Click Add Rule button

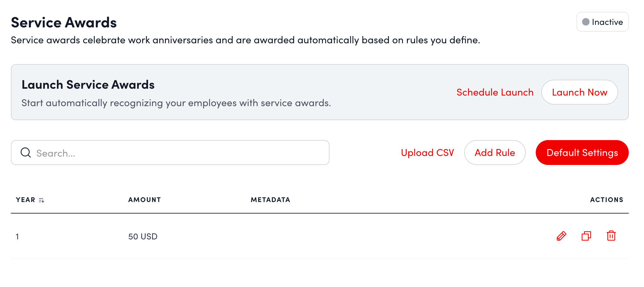pyautogui.click(x=495, y=153)
